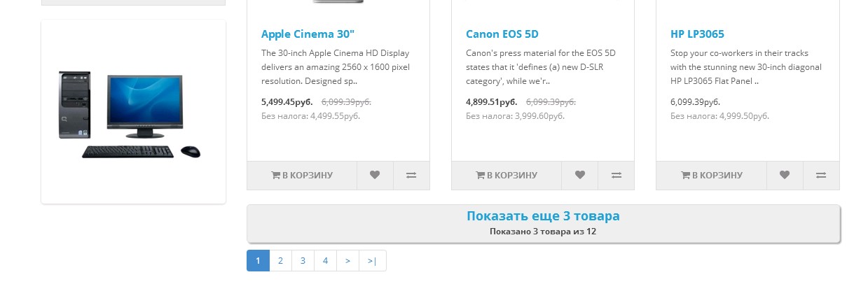The image size is (868, 291).
Task: Go to pagination page 2
Action: (x=280, y=260)
